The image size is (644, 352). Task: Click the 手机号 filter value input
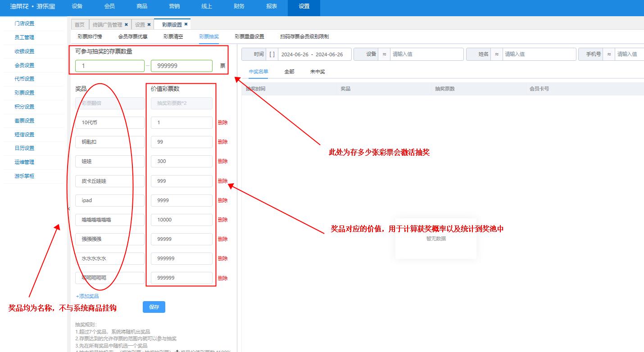630,54
